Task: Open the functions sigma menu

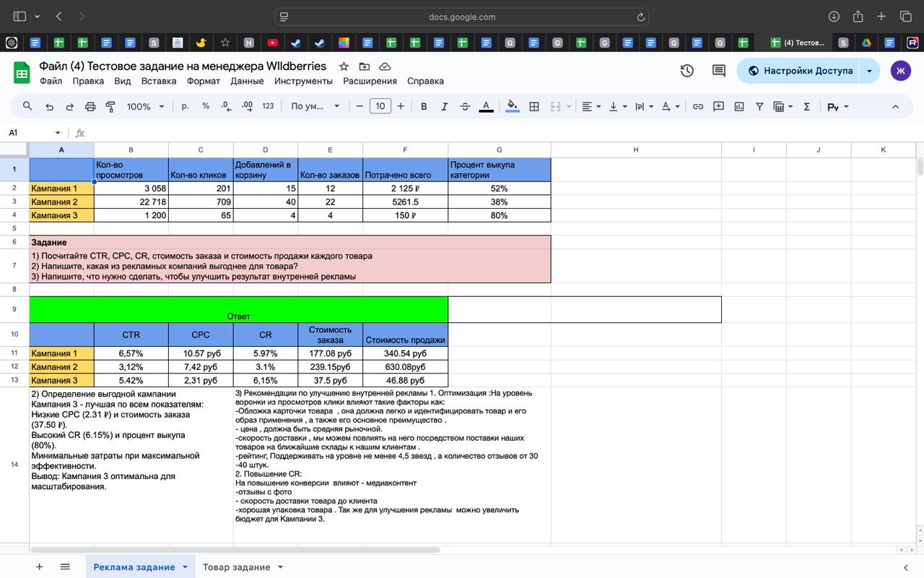Action: click(806, 106)
